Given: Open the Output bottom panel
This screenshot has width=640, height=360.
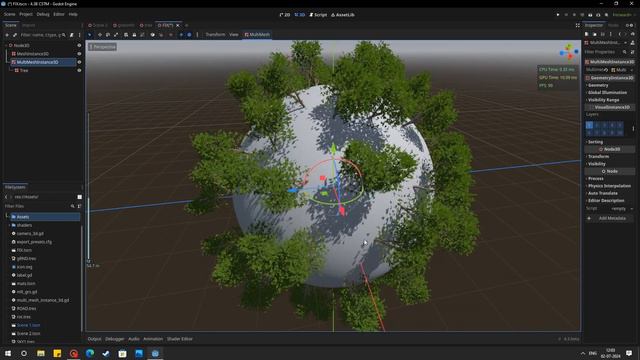Looking at the screenshot, I should (x=94, y=339).
